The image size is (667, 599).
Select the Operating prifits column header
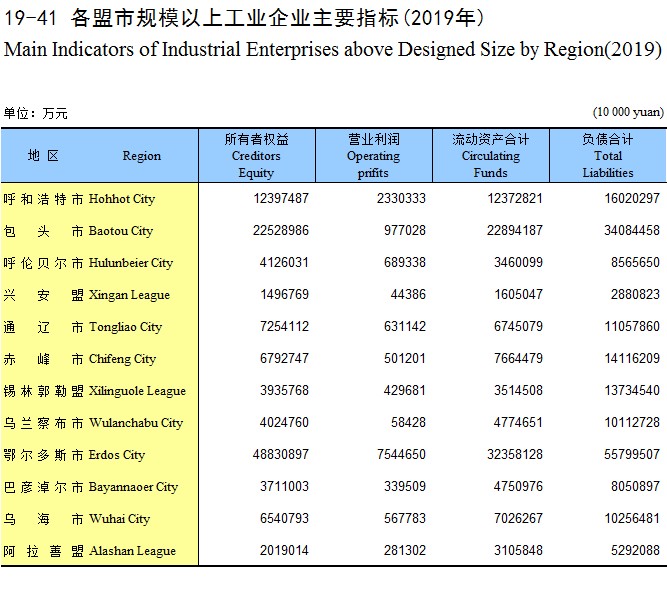(x=373, y=156)
